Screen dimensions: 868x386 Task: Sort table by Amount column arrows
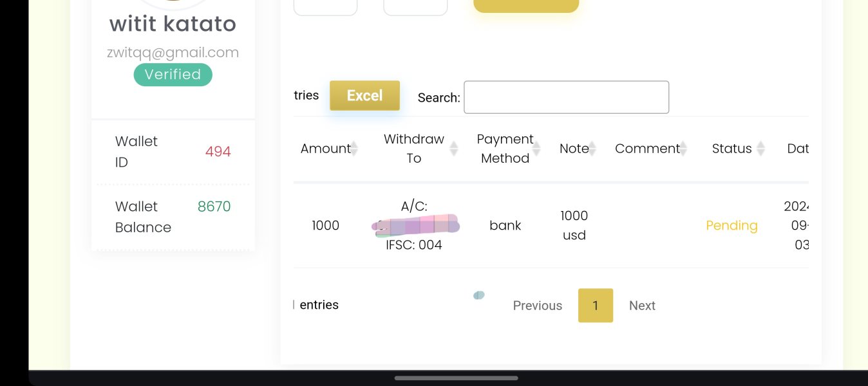[353, 149]
